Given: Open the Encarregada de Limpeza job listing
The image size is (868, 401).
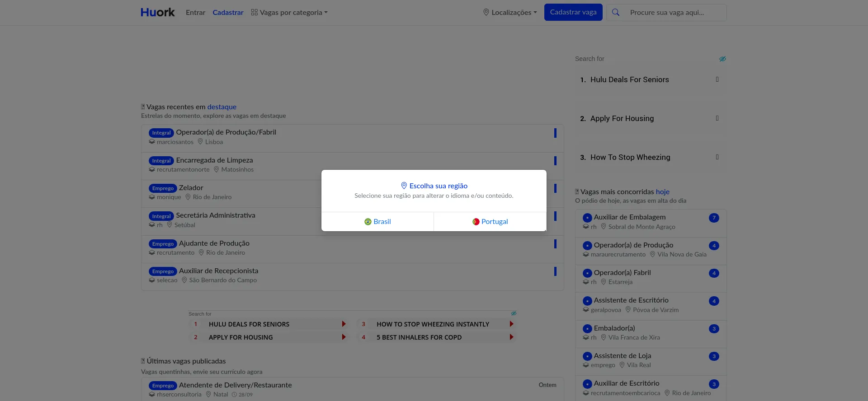Looking at the screenshot, I should [x=214, y=160].
